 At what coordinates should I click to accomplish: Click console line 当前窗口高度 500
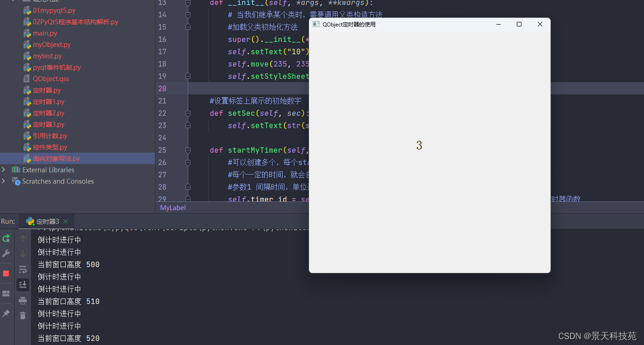pyautogui.click(x=68, y=264)
